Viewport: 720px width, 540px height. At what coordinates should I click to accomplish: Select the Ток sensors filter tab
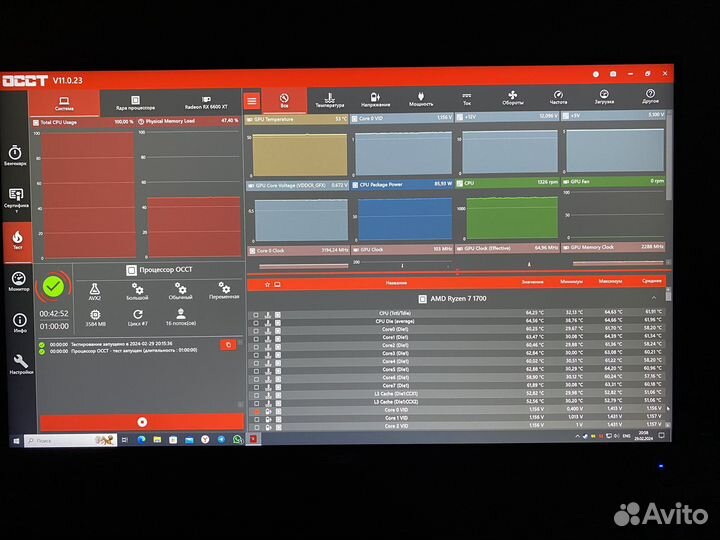click(467, 98)
